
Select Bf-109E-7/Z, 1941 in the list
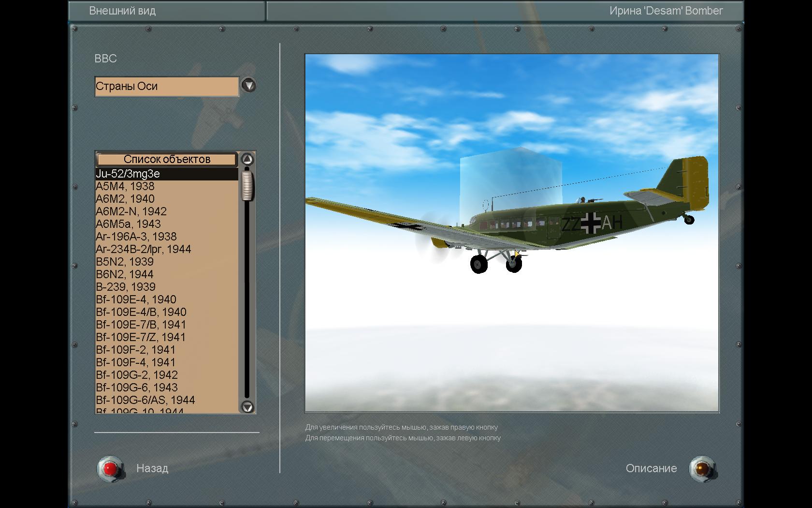click(x=167, y=337)
